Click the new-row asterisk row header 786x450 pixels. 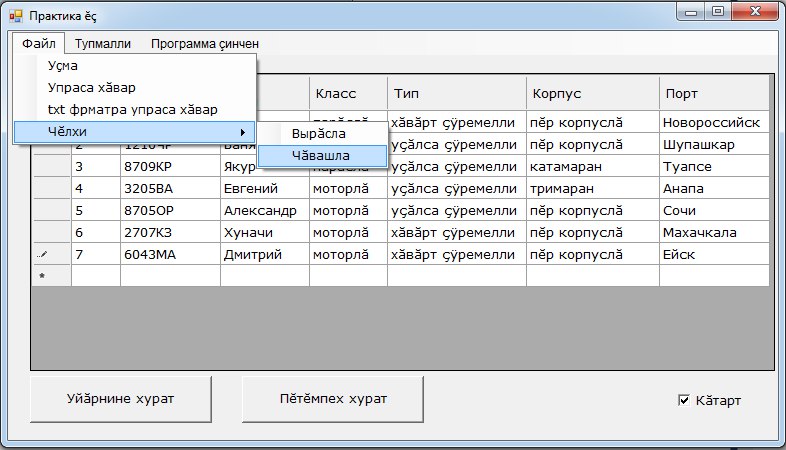point(41,275)
